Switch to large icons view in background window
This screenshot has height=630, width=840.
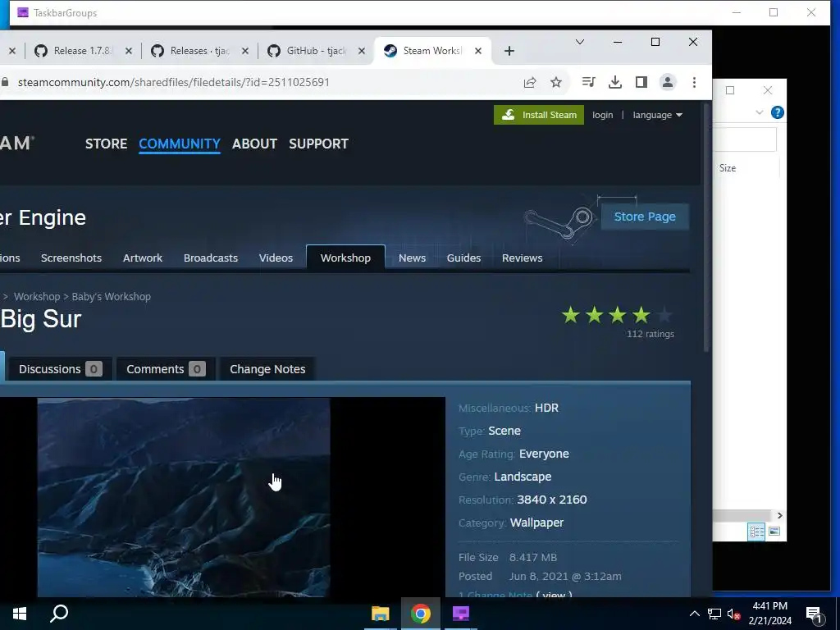point(774,532)
